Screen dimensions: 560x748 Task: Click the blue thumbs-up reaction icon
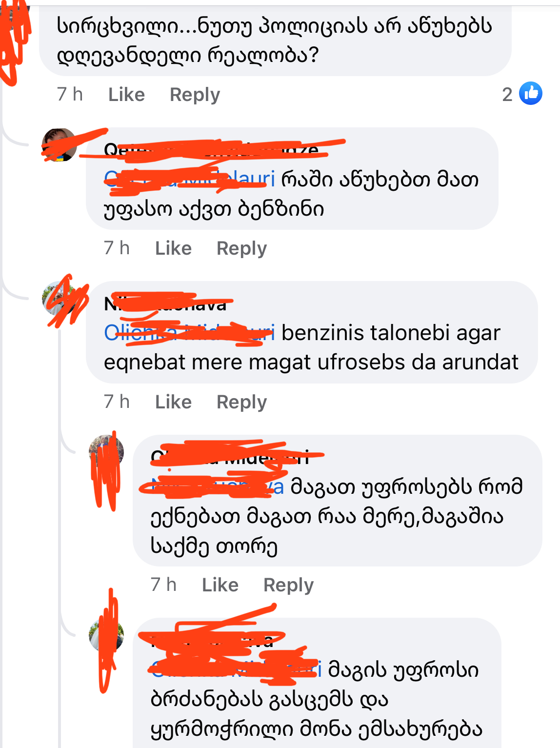coord(531,93)
